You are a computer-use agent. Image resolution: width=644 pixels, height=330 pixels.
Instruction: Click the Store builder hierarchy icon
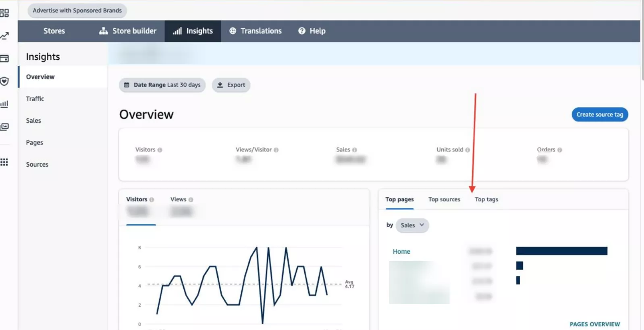coord(104,31)
